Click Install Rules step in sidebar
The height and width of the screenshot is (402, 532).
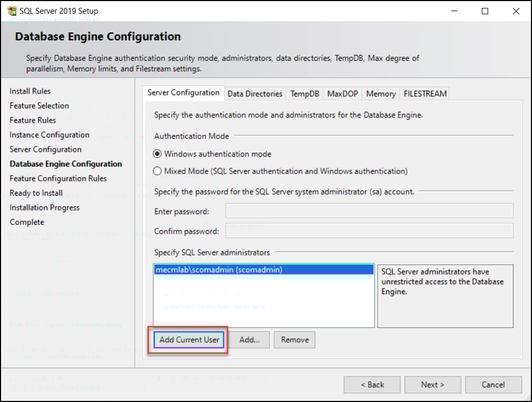coord(30,91)
